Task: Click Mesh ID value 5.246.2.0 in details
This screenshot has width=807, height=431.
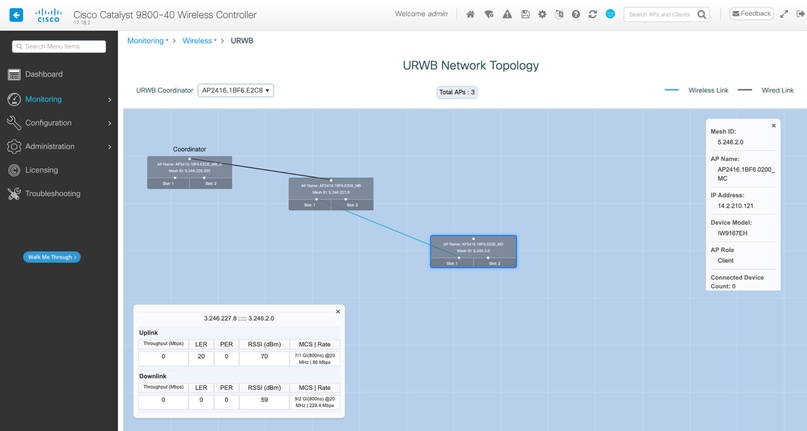Action: [730, 142]
